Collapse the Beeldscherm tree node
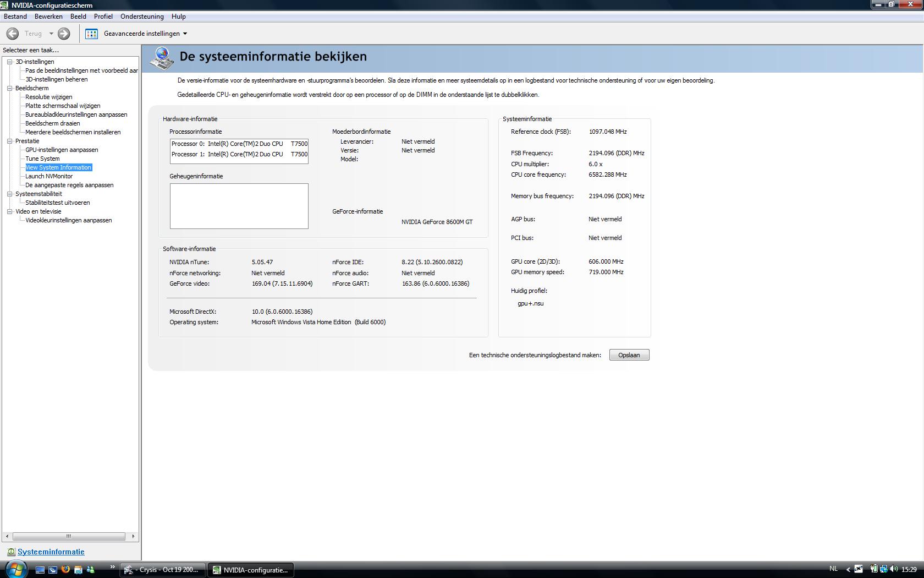 (9, 88)
